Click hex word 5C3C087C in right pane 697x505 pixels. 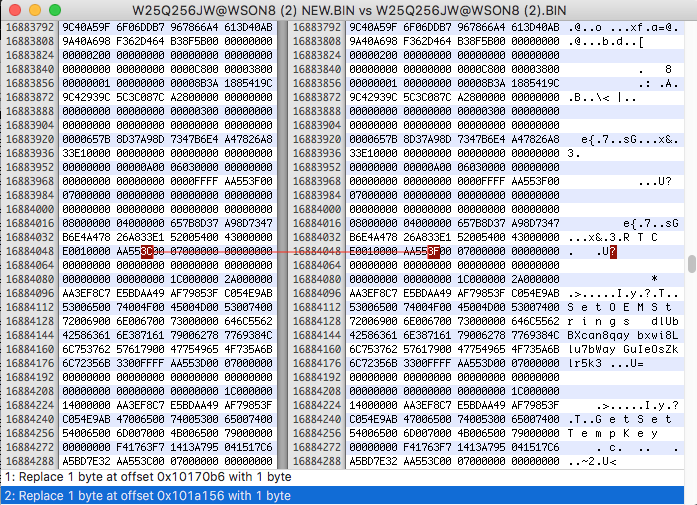(x=428, y=97)
